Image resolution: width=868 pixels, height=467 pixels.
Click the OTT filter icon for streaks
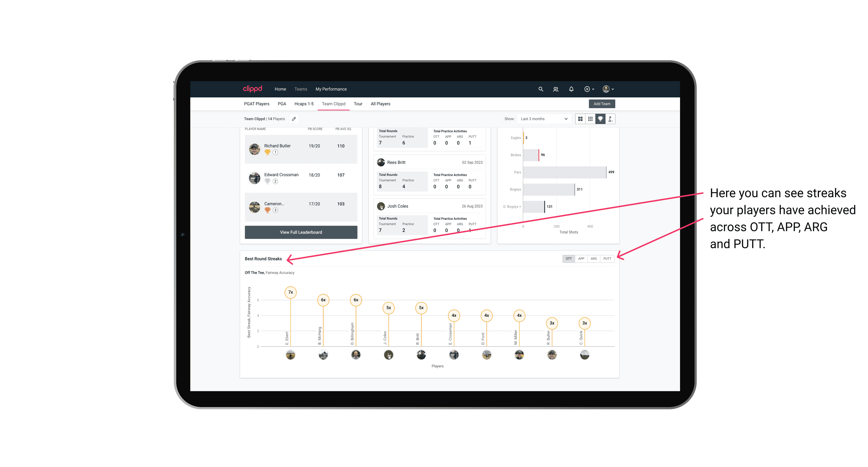(x=568, y=258)
